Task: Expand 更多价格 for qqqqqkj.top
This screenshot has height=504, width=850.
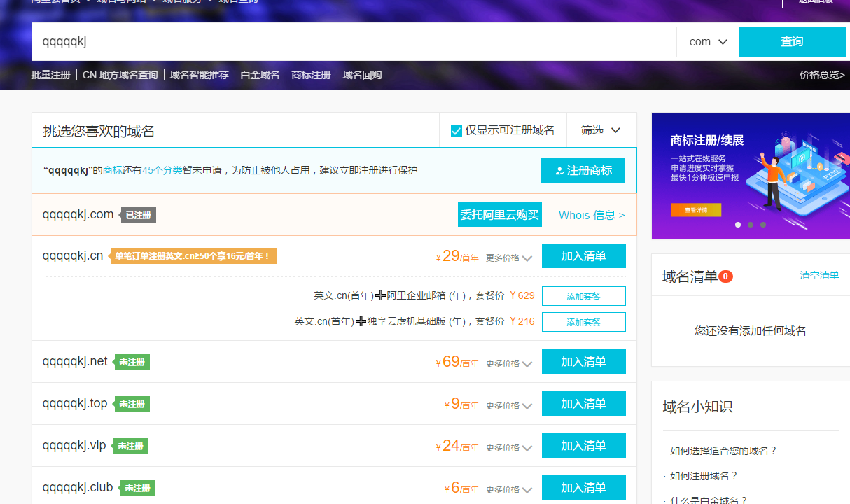Action: (509, 406)
